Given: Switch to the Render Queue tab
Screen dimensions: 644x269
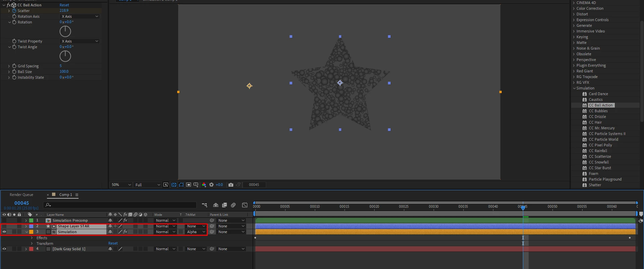Looking at the screenshot, I should pyautogui.click(x=21, y=195).
